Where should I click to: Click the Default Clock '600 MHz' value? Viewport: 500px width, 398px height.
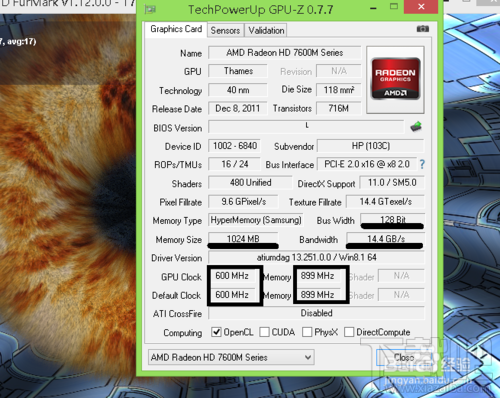coord(232,295)
